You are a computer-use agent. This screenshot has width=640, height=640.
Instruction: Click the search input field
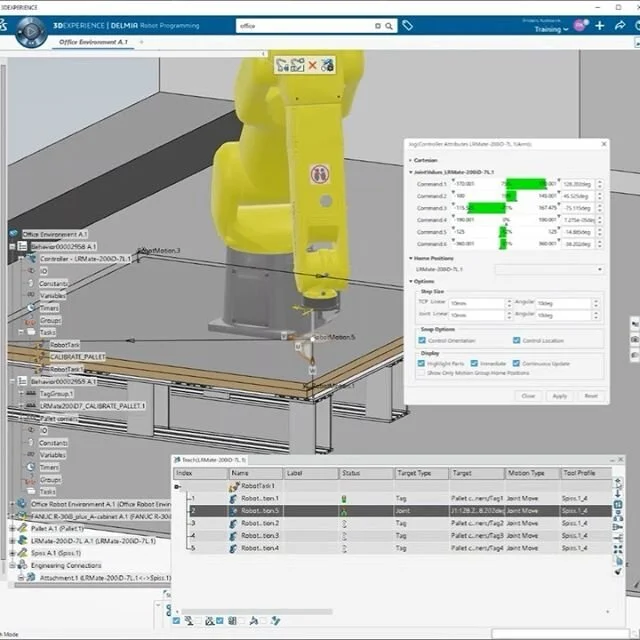[x=306, y=26]
